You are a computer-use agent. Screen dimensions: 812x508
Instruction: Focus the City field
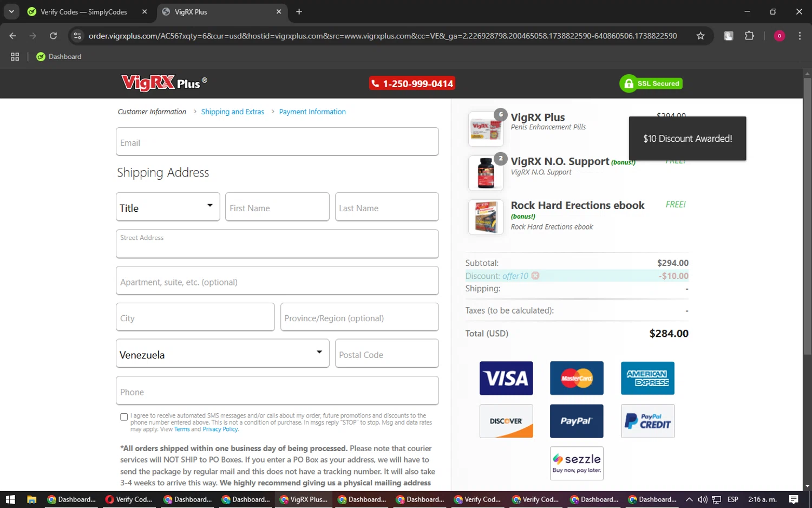pyautogui.click(x=195, y=317)
